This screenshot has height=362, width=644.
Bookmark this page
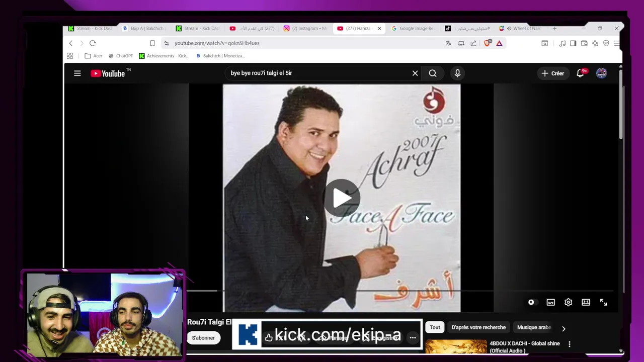152,43
